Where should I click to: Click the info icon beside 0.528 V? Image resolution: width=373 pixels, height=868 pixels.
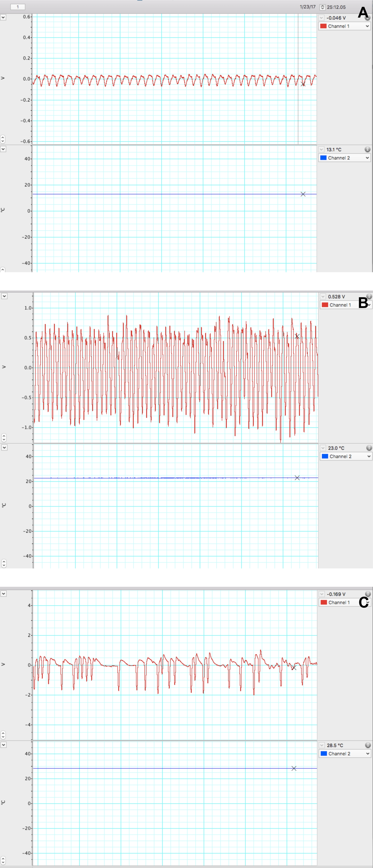369,296
